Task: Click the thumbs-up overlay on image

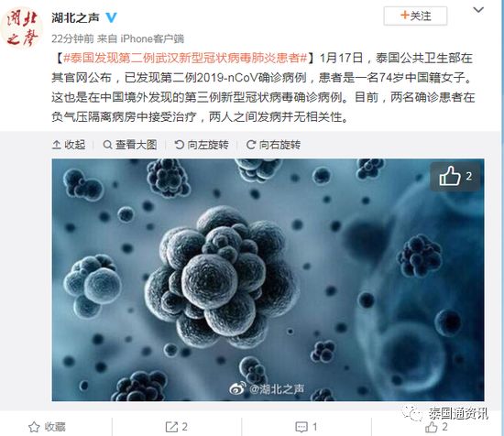Action: point(455,176)
